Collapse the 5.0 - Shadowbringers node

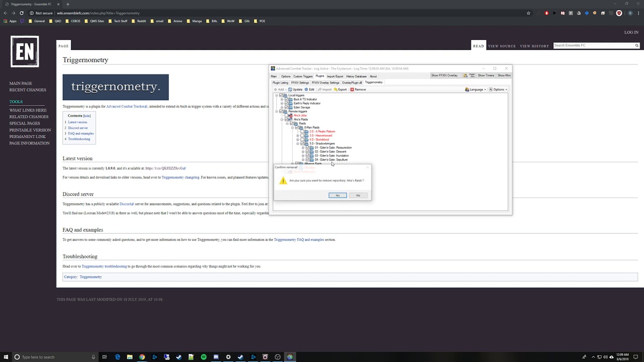297,144
